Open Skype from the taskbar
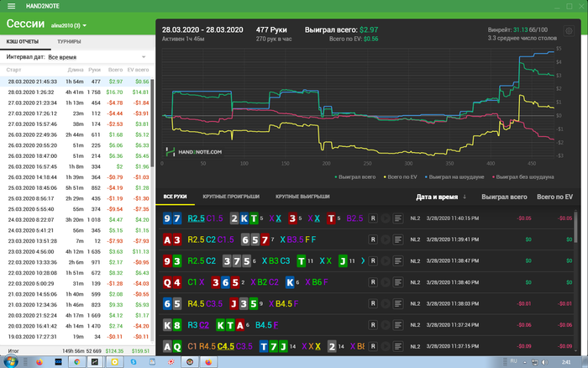Image resolution: width=588 pixels, height=368 pixels. click(x=134, y=362)
